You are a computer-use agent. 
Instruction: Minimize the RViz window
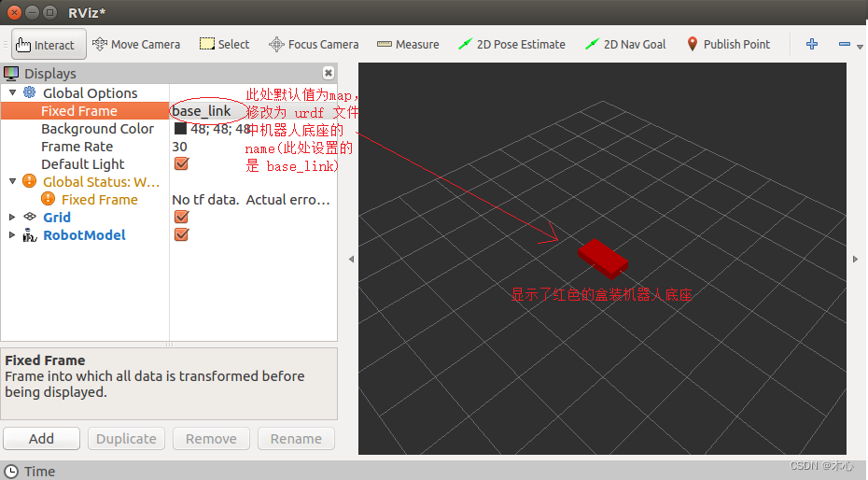tap(33, 11)
